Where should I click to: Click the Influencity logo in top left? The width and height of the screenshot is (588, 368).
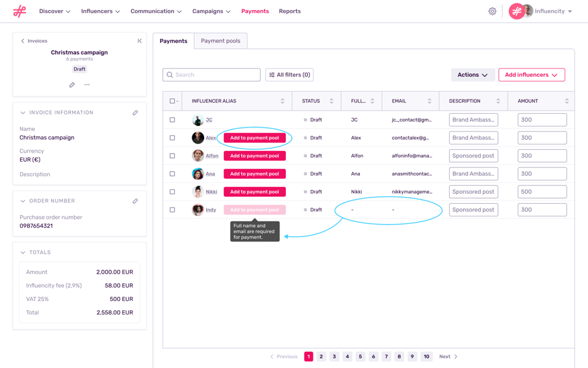19,11
